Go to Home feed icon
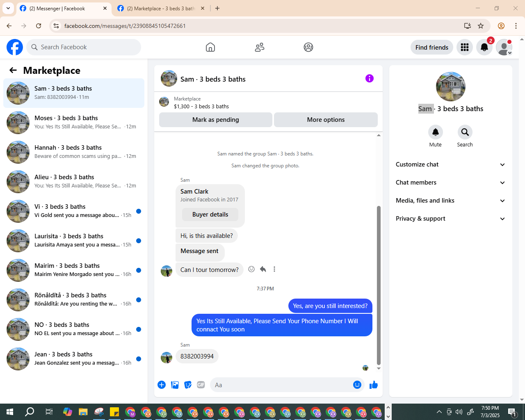The image size is (525, 420). [210, 47]
